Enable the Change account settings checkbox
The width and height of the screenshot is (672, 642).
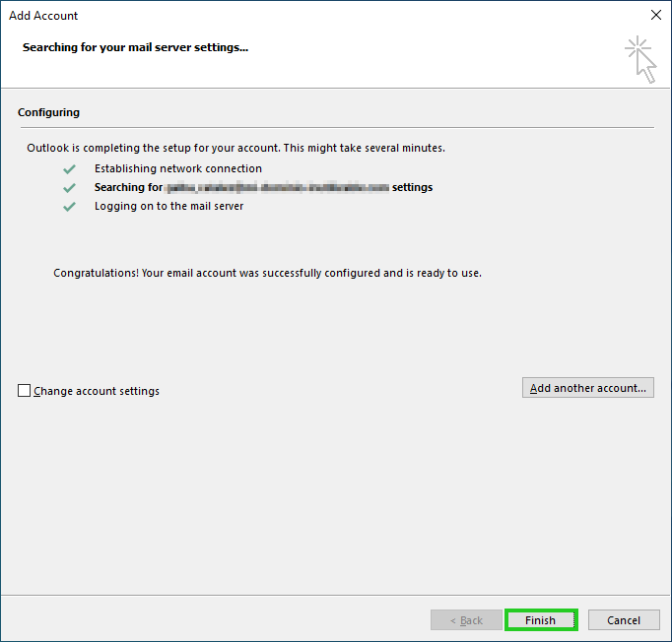pyautogui.click(x=25, y=391)
